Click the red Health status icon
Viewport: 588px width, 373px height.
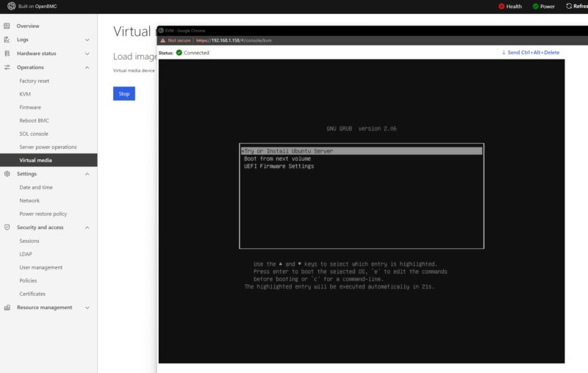501,6
